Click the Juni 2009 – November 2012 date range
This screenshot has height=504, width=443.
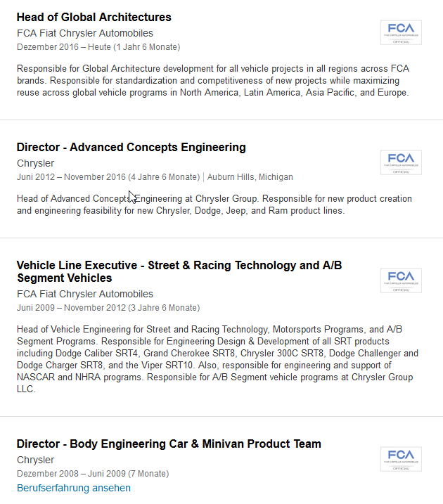pyautogui.click(x=108, y=308)
